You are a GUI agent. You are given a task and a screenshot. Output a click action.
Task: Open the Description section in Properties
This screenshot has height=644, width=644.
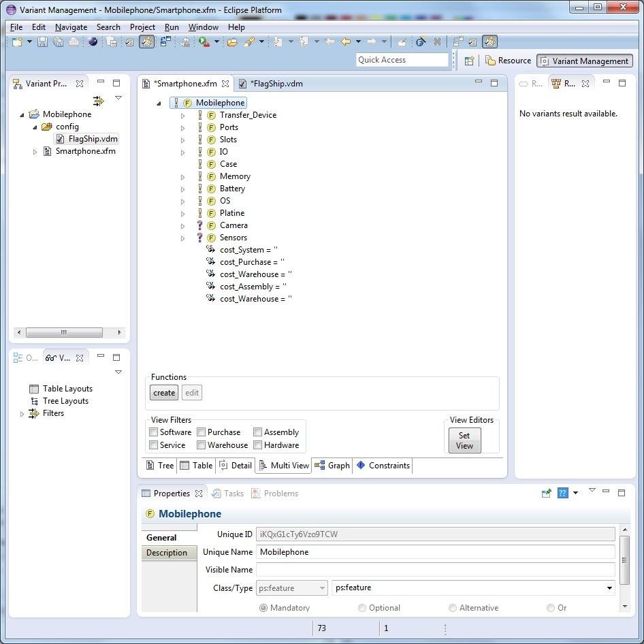tap(167, 552)
